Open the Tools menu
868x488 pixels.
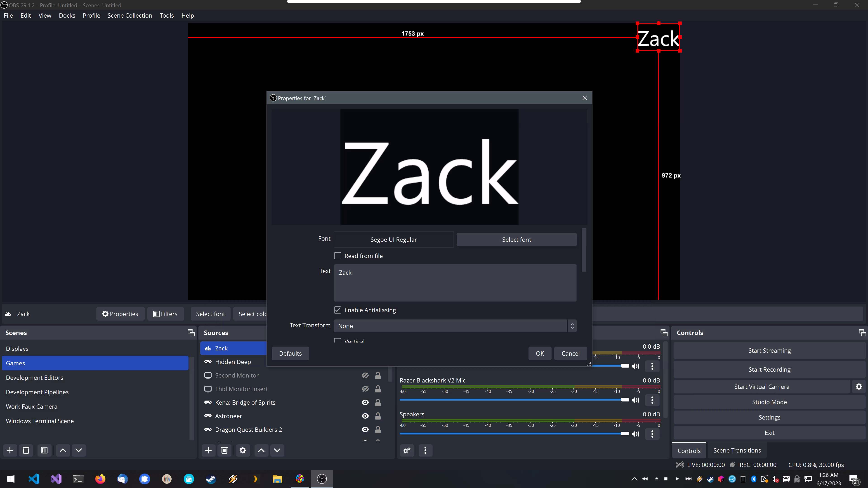[166, 16]
